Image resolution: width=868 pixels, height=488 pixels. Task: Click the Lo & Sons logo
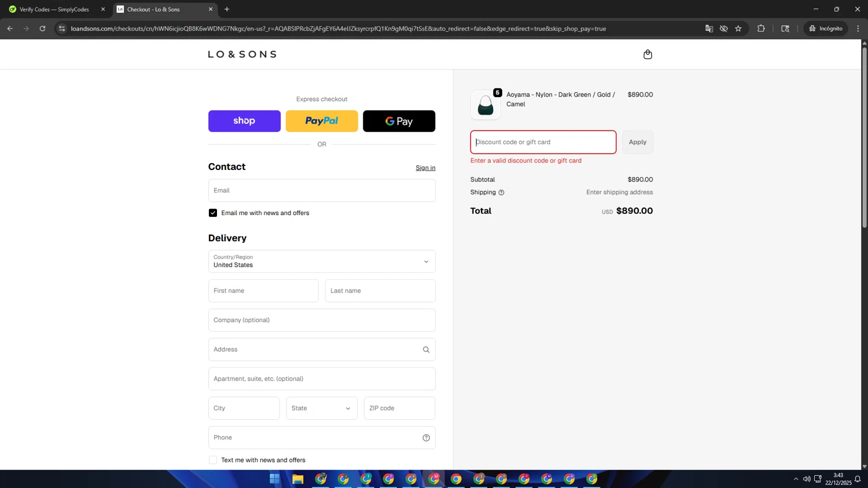[242, 54]
